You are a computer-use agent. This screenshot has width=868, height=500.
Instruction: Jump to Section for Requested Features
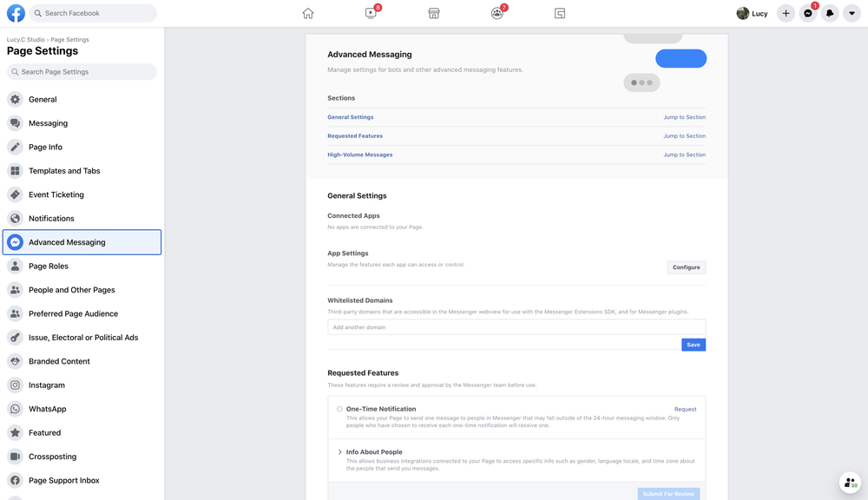click(684, 136)
